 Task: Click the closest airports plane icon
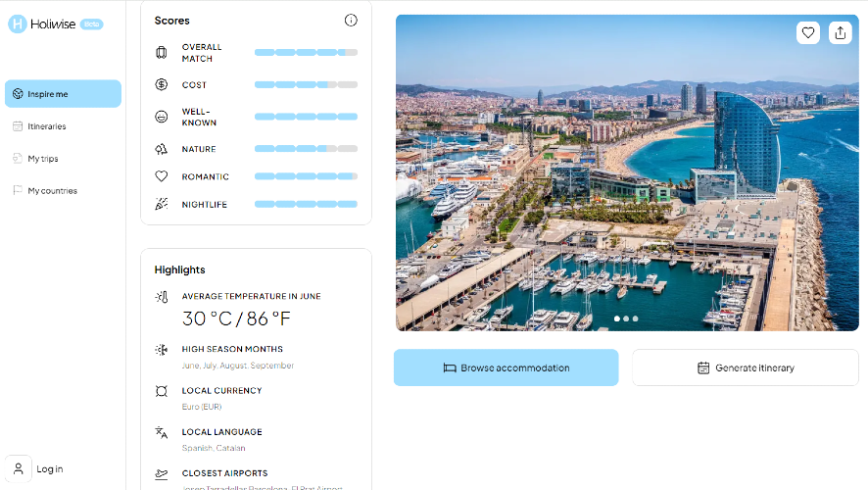pos(161,474)
